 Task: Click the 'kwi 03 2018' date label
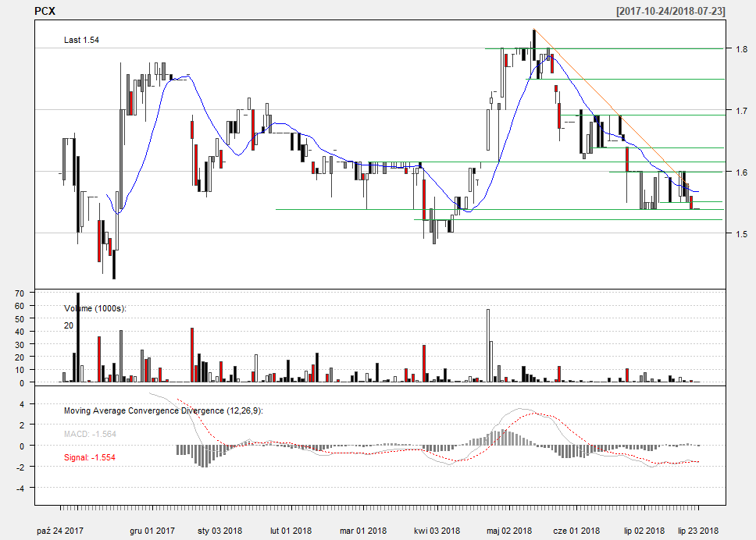point(437,531)
